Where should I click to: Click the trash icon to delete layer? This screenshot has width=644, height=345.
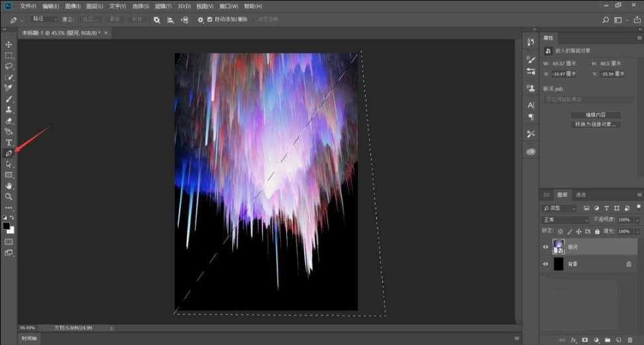[x=629, y=340]
